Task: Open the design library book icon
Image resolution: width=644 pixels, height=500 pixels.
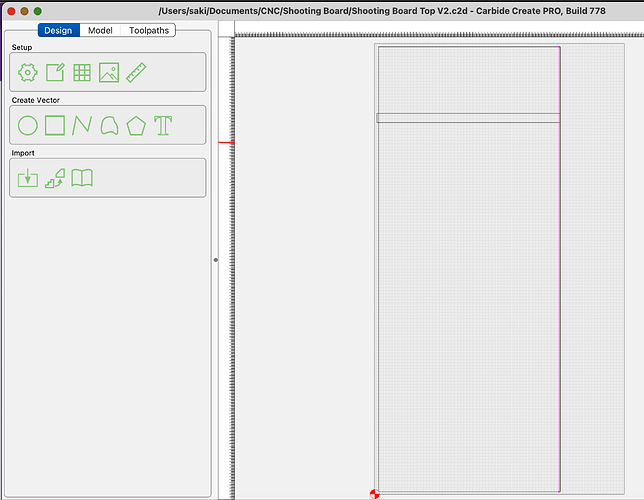Action: click(82, 178)
